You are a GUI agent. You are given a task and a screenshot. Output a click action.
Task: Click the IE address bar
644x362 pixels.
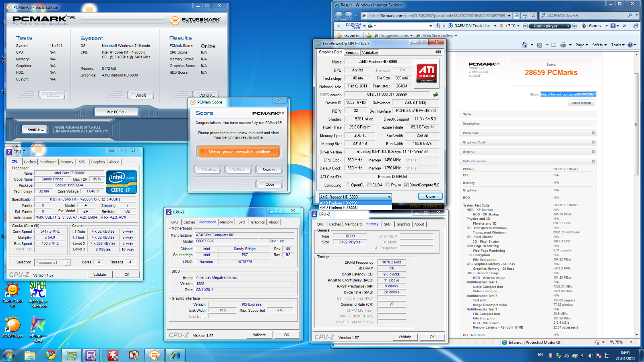point(437,16)
